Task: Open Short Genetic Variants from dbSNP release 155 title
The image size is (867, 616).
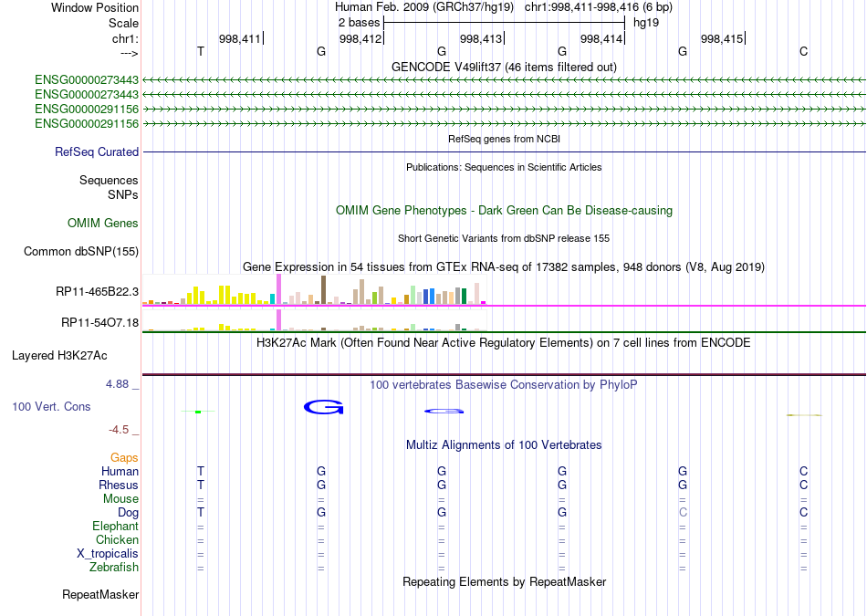Action: (504, 238)
